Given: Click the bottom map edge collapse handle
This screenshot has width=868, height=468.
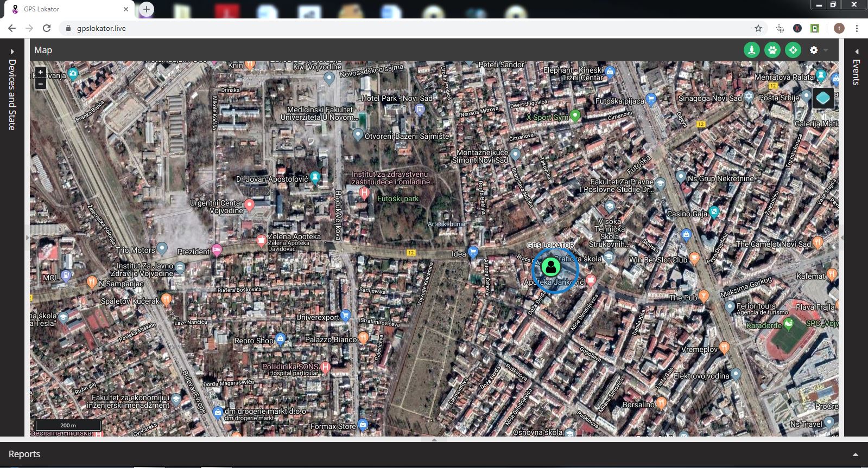Looking at the screenshot, I should pyautogui.click(x=434, y=440).
